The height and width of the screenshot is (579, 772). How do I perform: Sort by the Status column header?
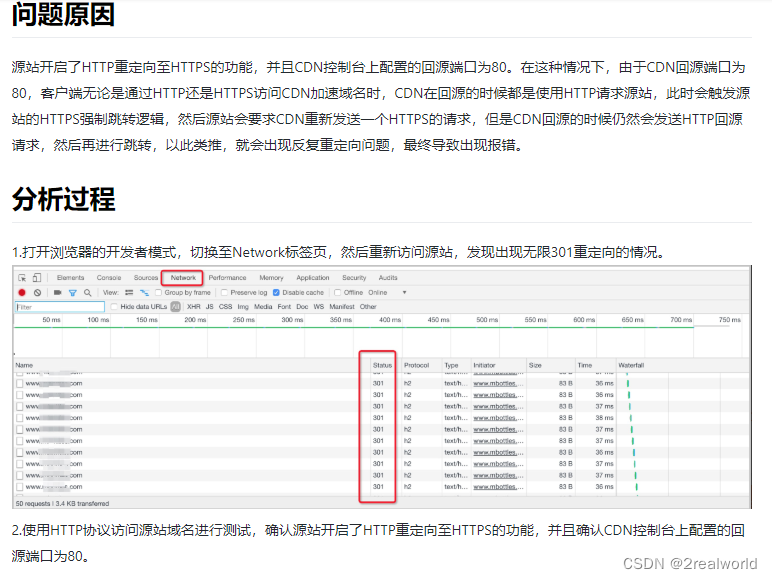[x=383, y=365]
